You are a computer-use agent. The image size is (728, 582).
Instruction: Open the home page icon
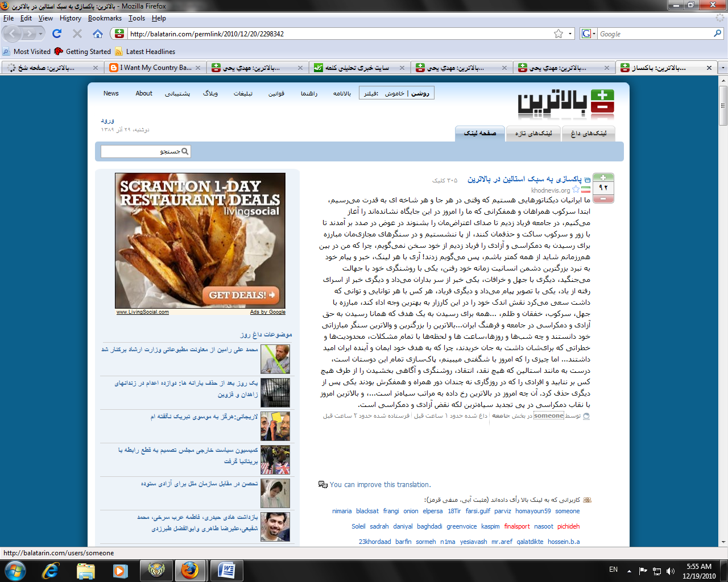pos(98,34)
